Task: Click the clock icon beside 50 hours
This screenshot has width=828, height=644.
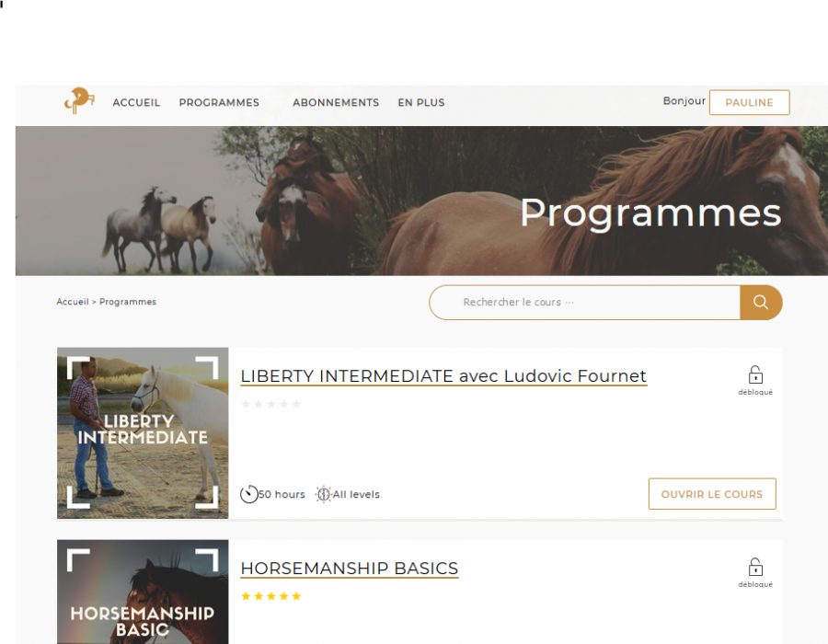Action: click(x=248, y=495)
